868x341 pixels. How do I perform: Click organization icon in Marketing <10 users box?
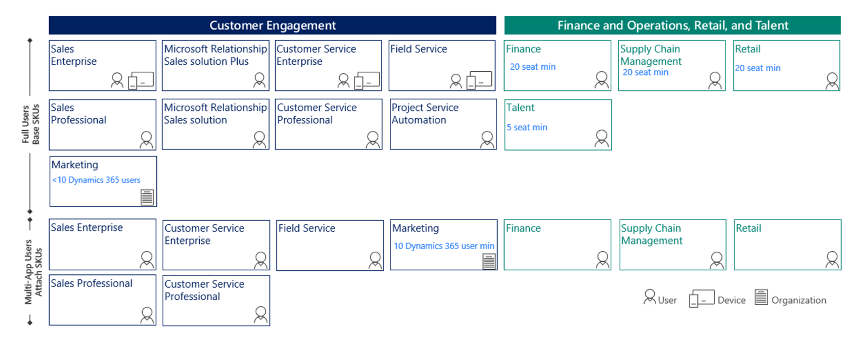[x=147, y=197]
